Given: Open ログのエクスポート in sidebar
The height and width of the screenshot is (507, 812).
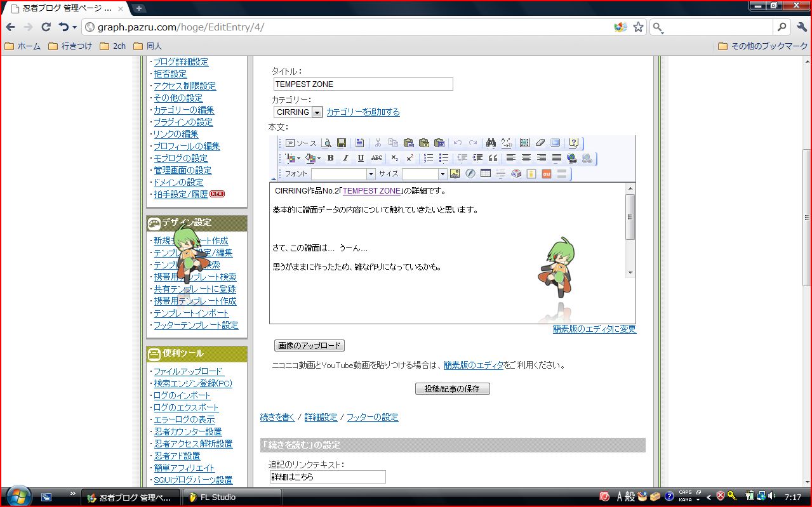Looking at the screenshot, I should click(186, 407).
